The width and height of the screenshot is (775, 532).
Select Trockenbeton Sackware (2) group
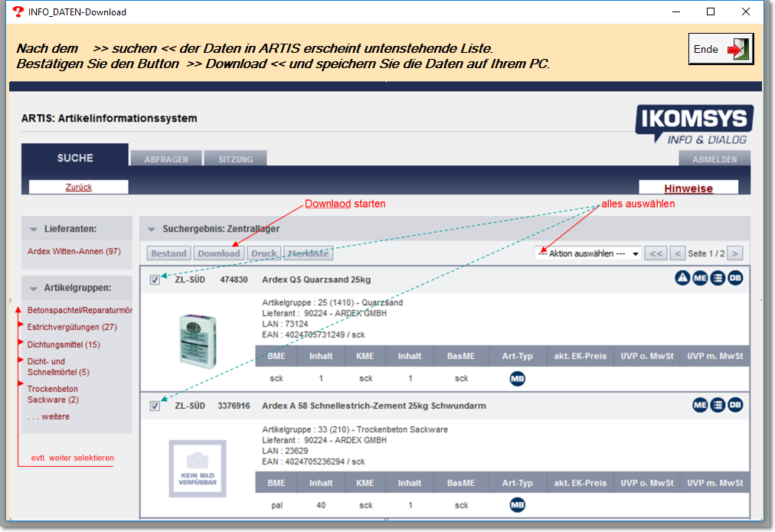click(53, 394)
